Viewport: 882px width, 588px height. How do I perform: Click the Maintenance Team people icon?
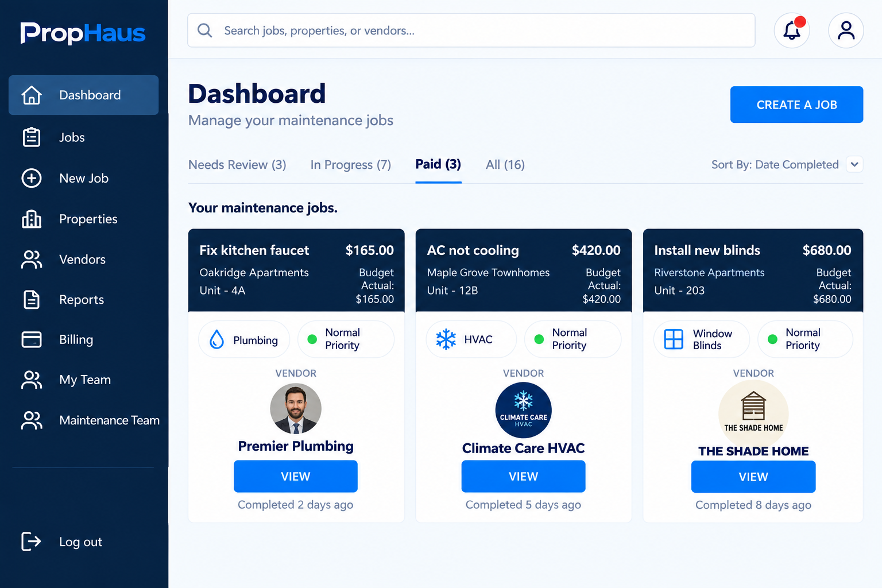click(32, 420)
